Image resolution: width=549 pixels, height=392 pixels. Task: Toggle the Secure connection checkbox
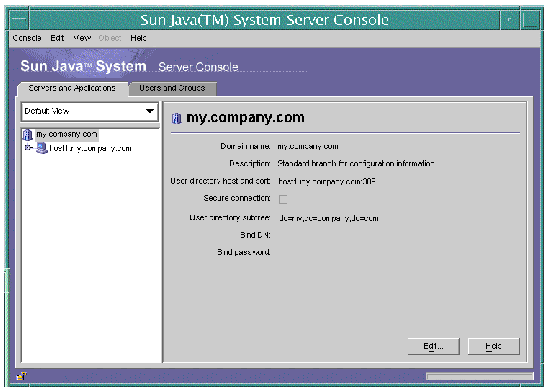[283, 200]
